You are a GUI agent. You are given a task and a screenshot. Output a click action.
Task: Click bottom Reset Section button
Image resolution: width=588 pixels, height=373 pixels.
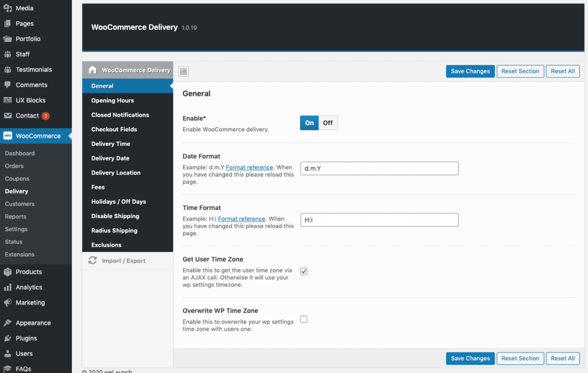520,359
